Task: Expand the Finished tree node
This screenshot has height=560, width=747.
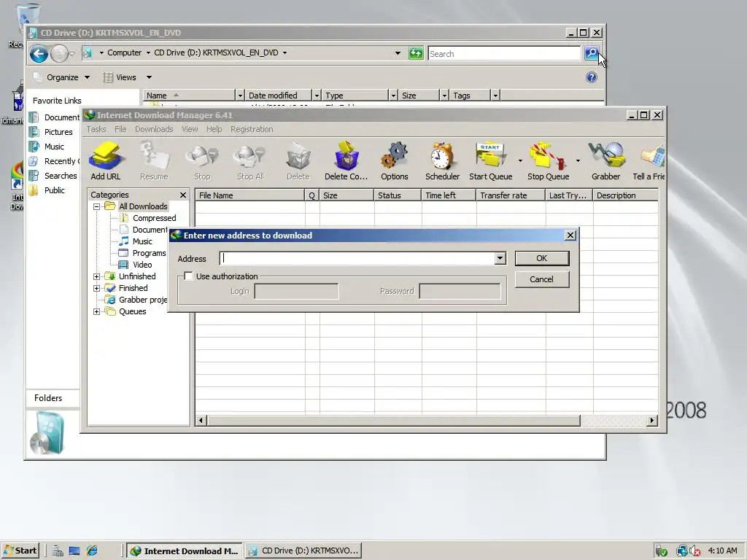Action: (x=97, y=288)
